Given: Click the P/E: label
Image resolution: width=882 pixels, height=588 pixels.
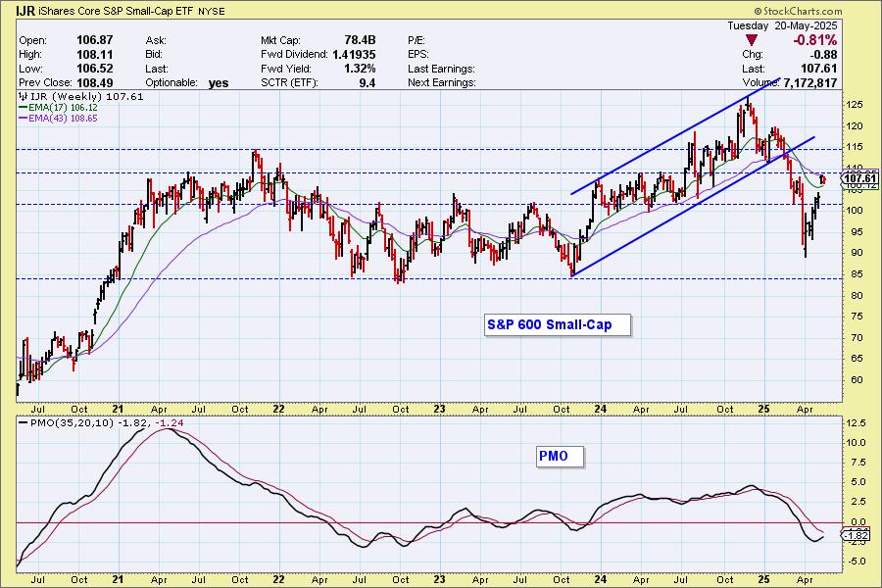Looking at the screenshot, I should tap(416, 40).
